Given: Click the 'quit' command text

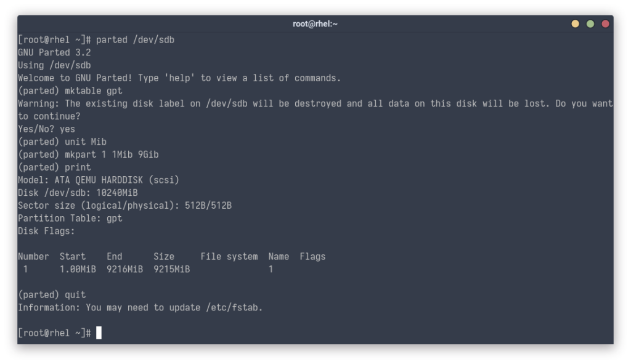Looking at the screenshot, I should [x=75, y=294].
